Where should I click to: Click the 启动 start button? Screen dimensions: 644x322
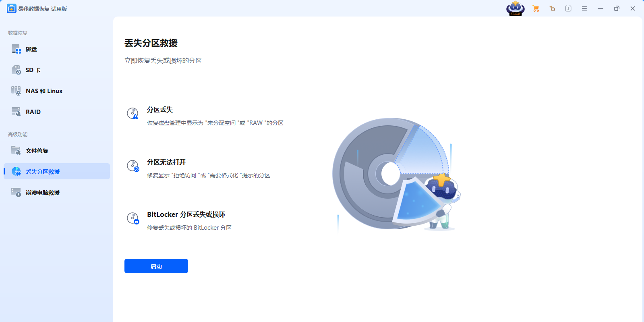(x=156, y=266)
